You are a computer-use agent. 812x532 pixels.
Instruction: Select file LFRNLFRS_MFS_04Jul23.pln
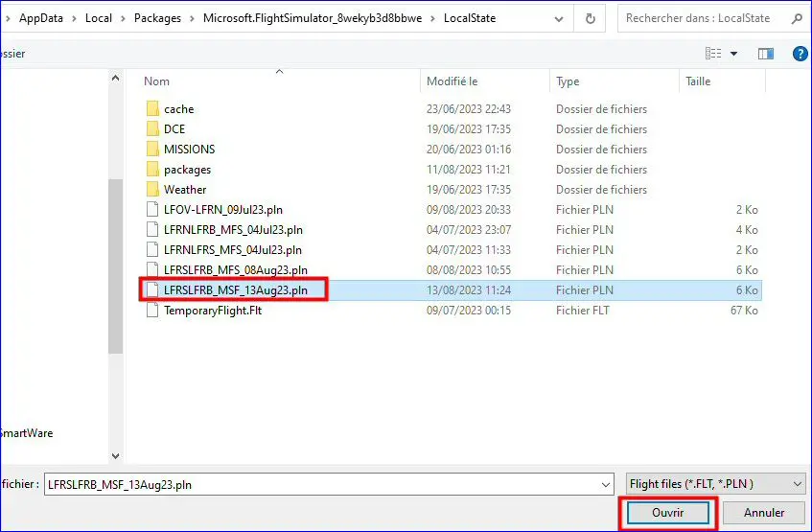click(233, 250)
